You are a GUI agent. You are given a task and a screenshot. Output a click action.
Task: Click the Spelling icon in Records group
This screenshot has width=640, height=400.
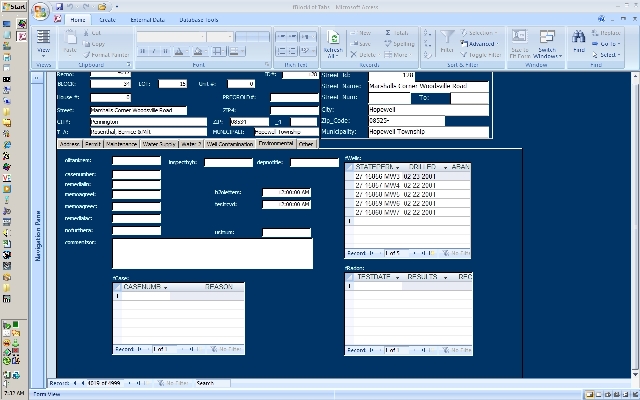click(x=399, y=44)
